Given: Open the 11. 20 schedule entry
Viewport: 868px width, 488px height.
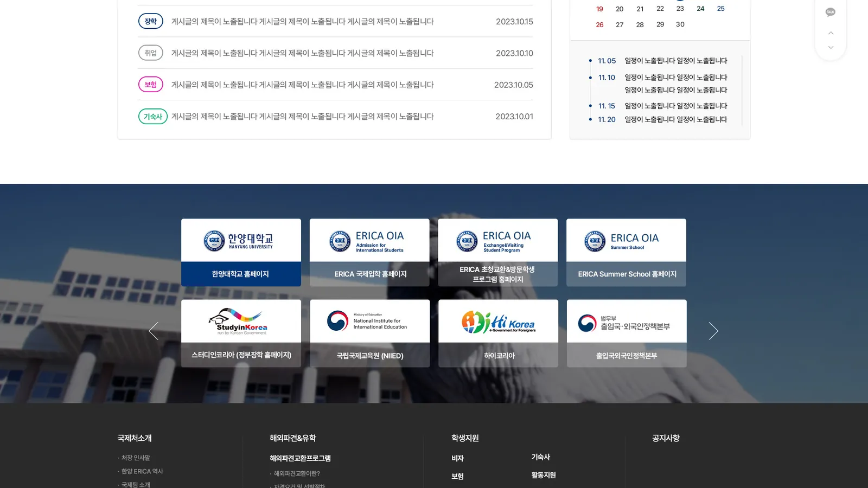Looking at the screenshot, I should (x=658, y=119).
